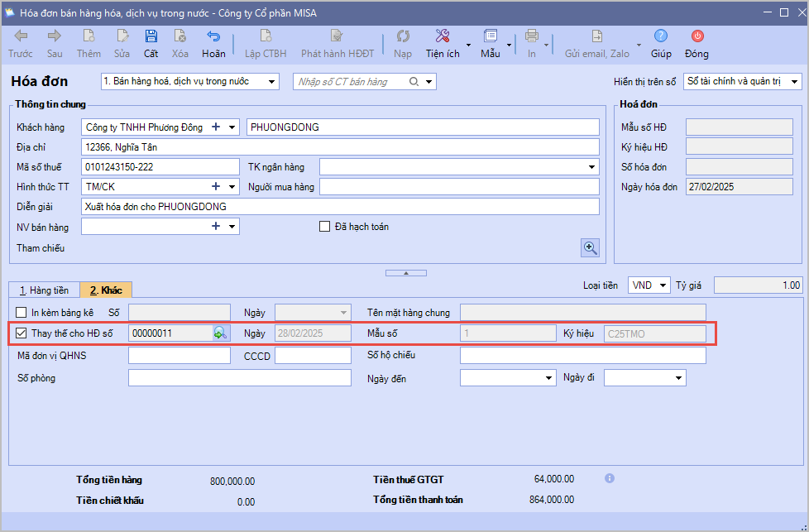Select the 2. Khác tab
809x532 pixels.
tap(106, 290)
